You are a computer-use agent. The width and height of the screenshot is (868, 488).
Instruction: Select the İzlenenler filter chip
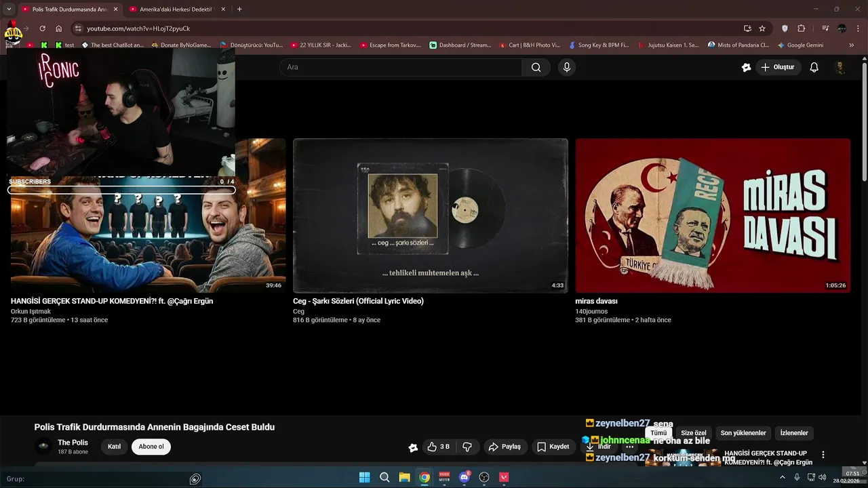coord(794,433)
